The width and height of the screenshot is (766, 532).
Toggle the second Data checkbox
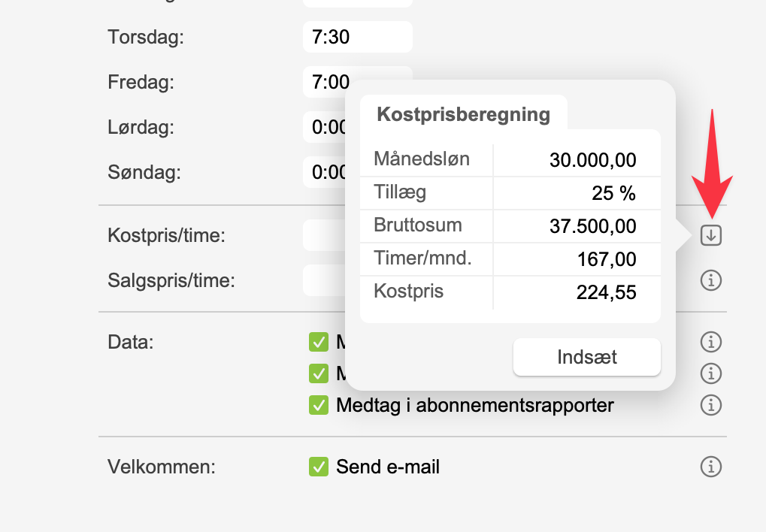(x=319, y=373)
